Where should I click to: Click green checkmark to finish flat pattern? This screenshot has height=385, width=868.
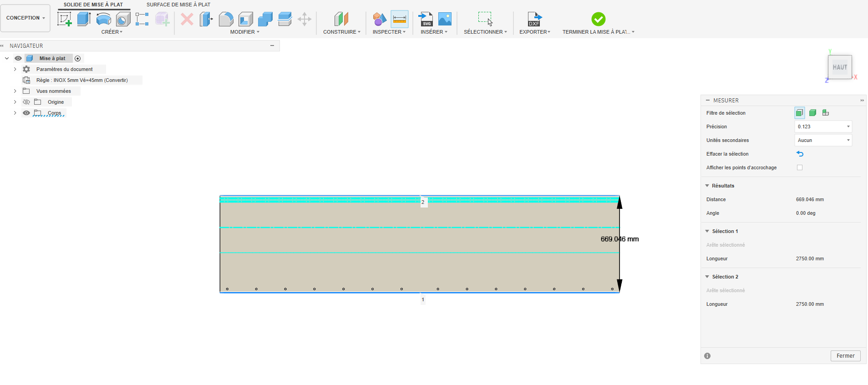598,19
